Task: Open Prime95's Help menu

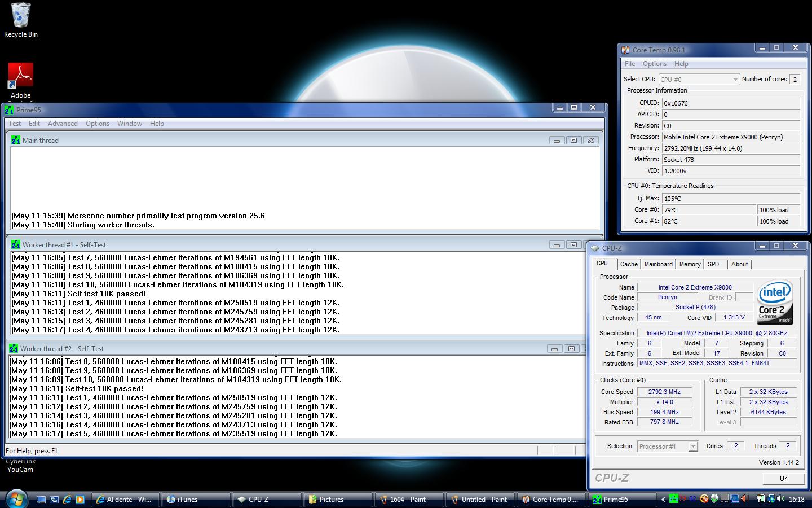Action: click(x=157, y=124)
